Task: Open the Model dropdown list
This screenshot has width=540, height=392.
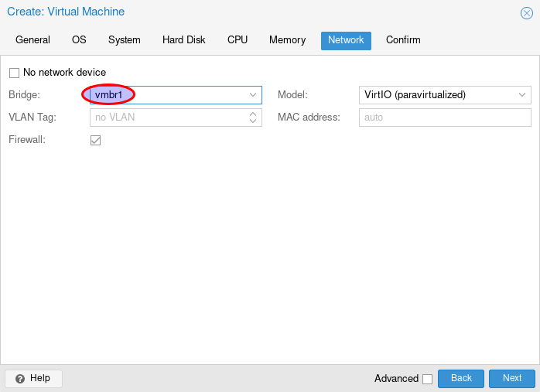Action: coord(522,95)
